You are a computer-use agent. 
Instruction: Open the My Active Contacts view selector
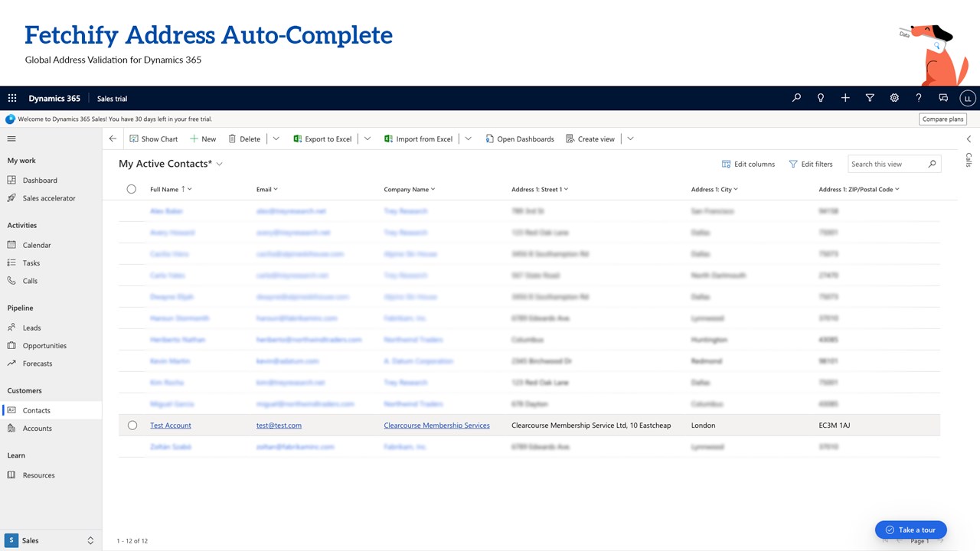(x=171, y=164)
